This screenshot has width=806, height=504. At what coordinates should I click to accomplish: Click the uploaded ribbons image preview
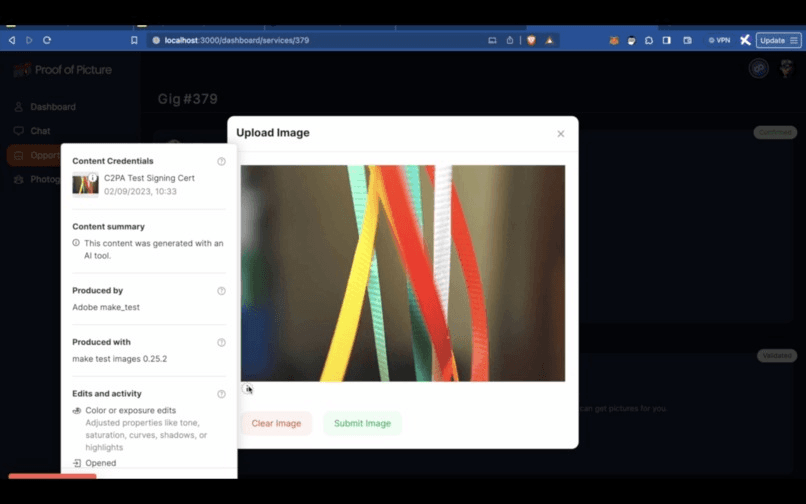coord(402,273)
